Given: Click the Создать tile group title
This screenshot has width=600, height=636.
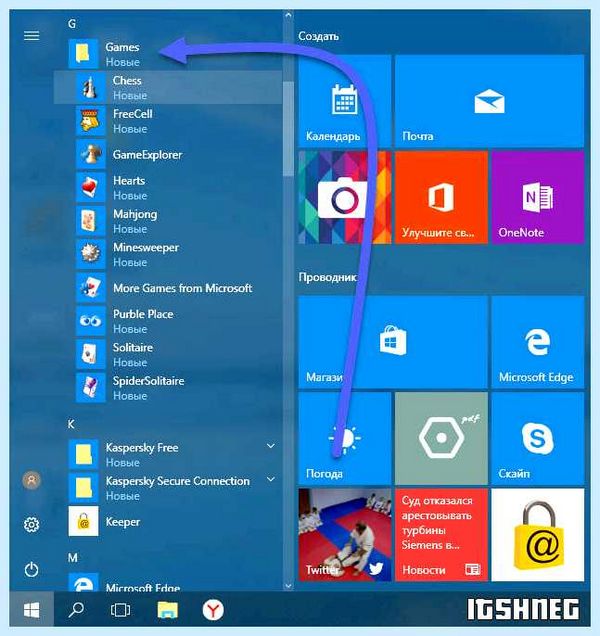Looking at the screenshot, I should 318,36.
